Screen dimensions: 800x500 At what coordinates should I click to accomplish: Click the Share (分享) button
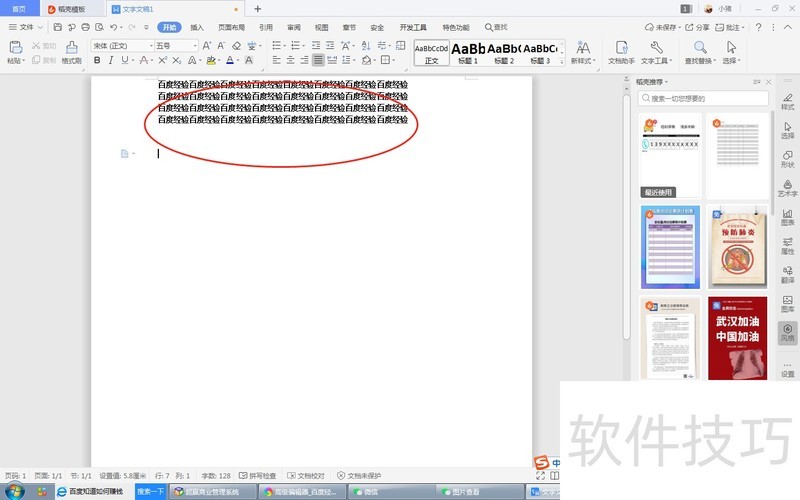point(697,27)
